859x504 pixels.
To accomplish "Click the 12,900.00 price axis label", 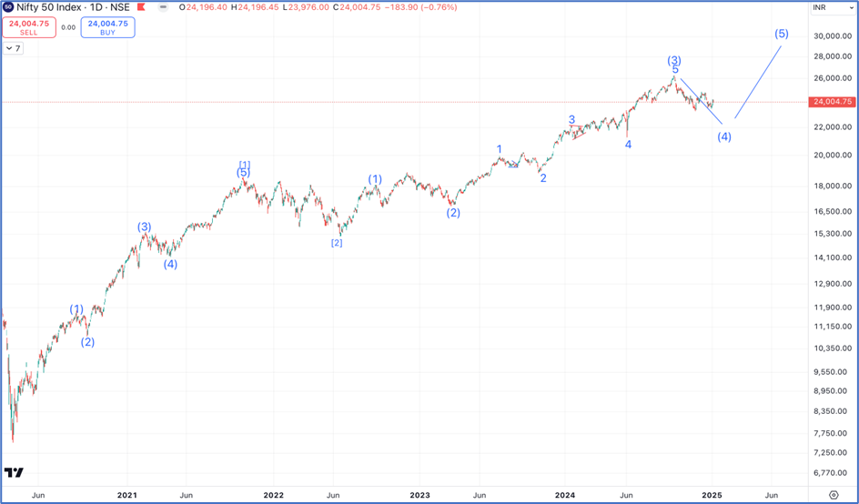I will tap(832, 284).
